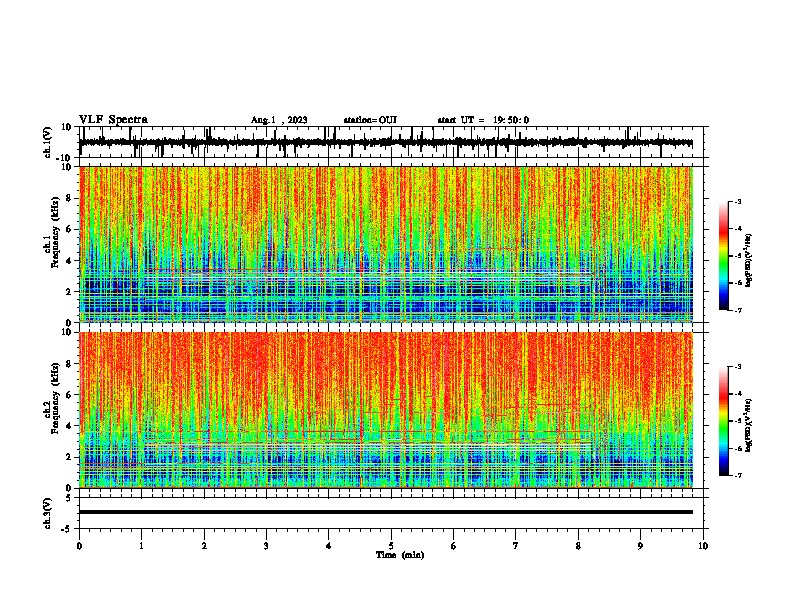The height and width of the screenshot is (612, 792).
Task: Click time axis tick label '9'
Action: (640, 546)
